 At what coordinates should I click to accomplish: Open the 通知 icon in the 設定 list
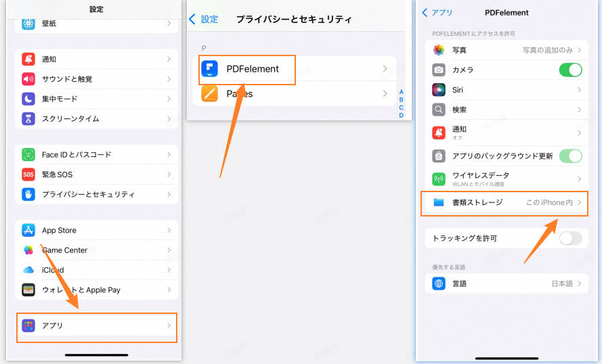click(x=28, y=59)
